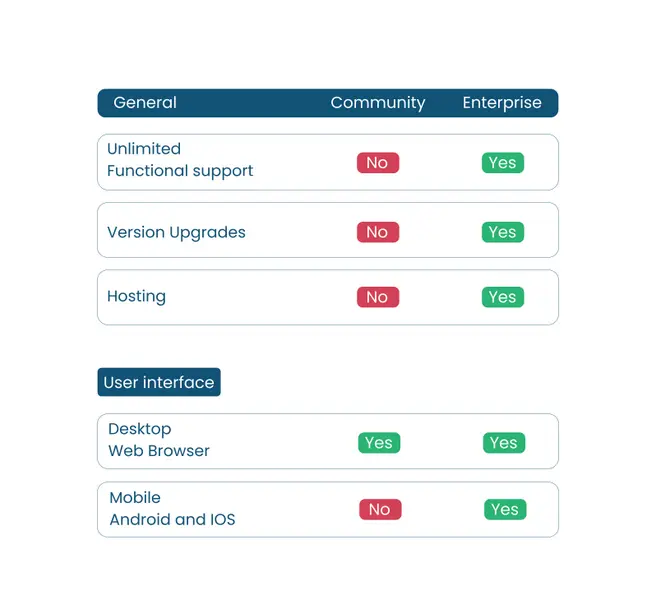Viewport: 656px width, 603px height.
Task: Click Enterprise's Yes badge for Desktop Web Browser
Action: coord(504,443)
